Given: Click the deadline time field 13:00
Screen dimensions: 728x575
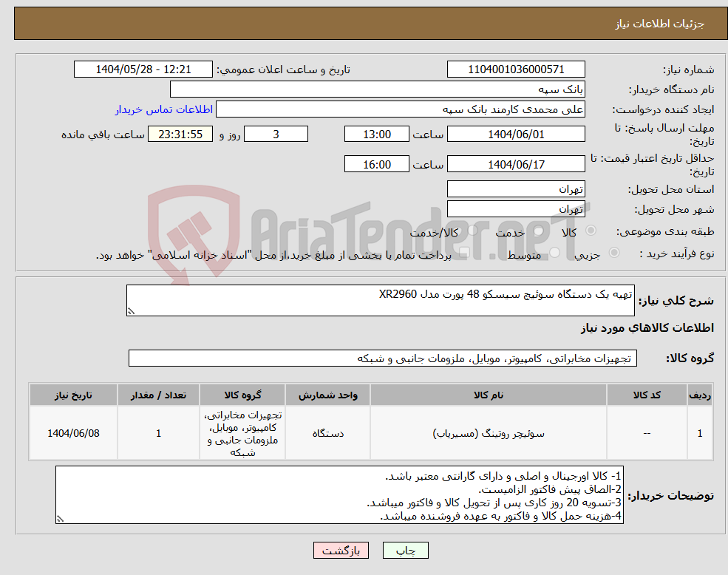Looking at the screenshot, I should coord(376,135).
